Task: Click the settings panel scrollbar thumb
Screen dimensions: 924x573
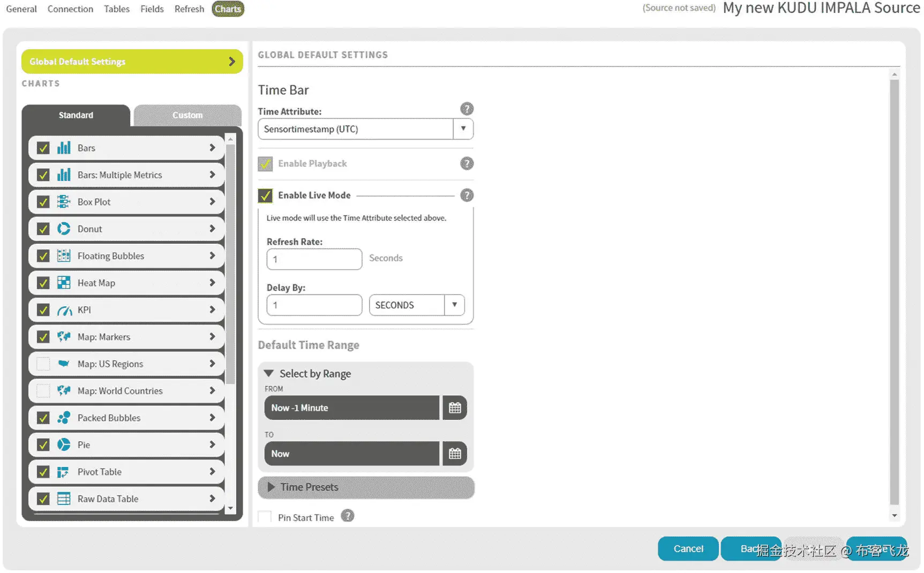Action: point(895,292)
